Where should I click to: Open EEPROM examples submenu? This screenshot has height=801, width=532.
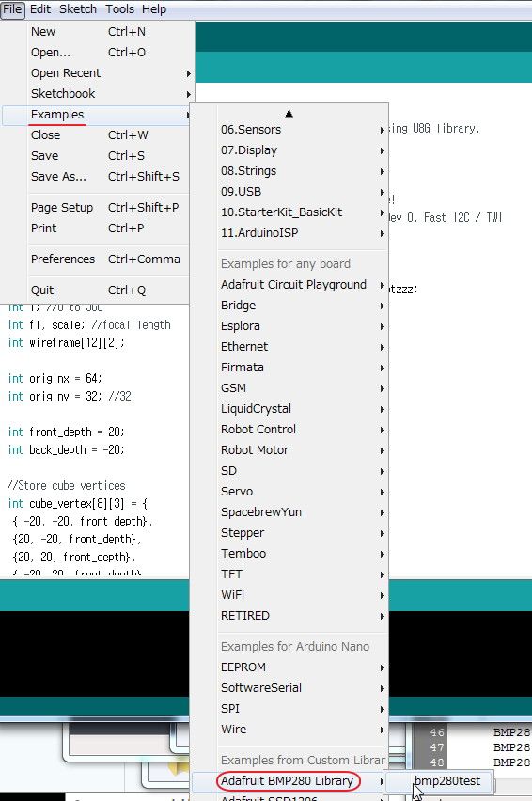click(289, 667)
